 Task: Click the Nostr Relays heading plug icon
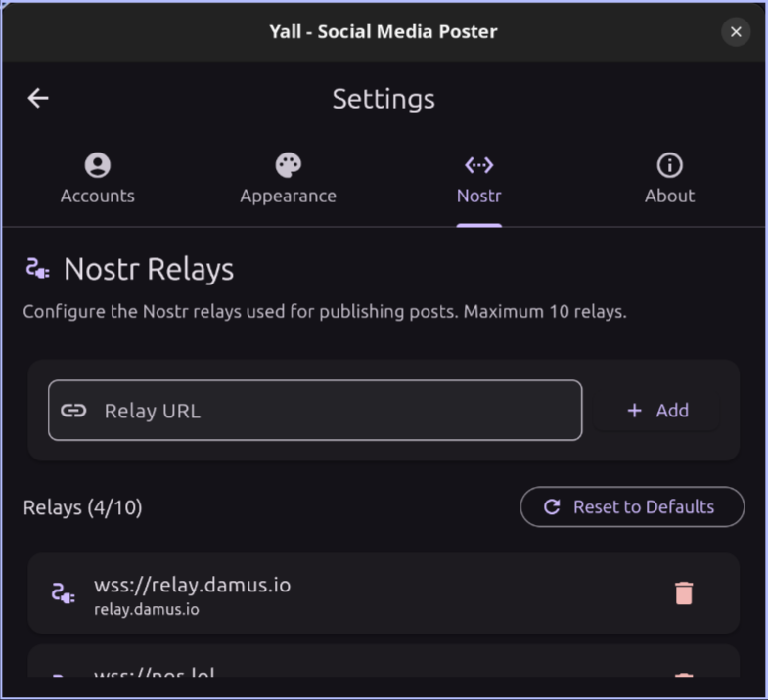click(38, 269)
